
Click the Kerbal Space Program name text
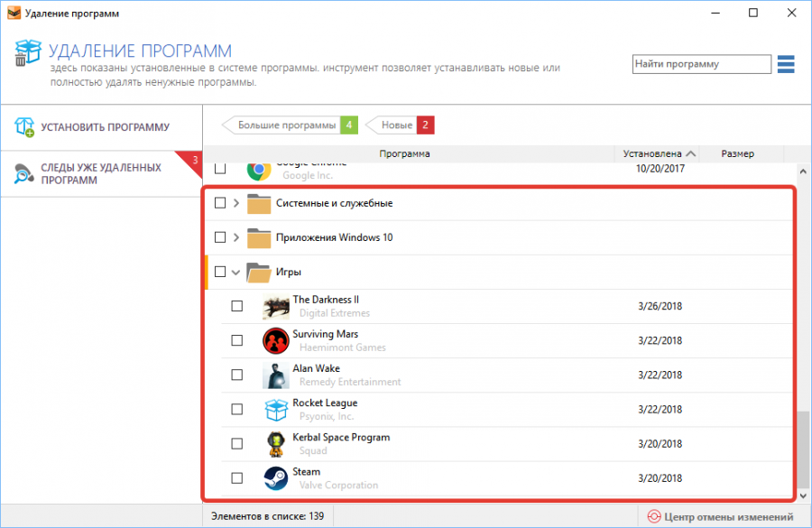click(341, 438)
